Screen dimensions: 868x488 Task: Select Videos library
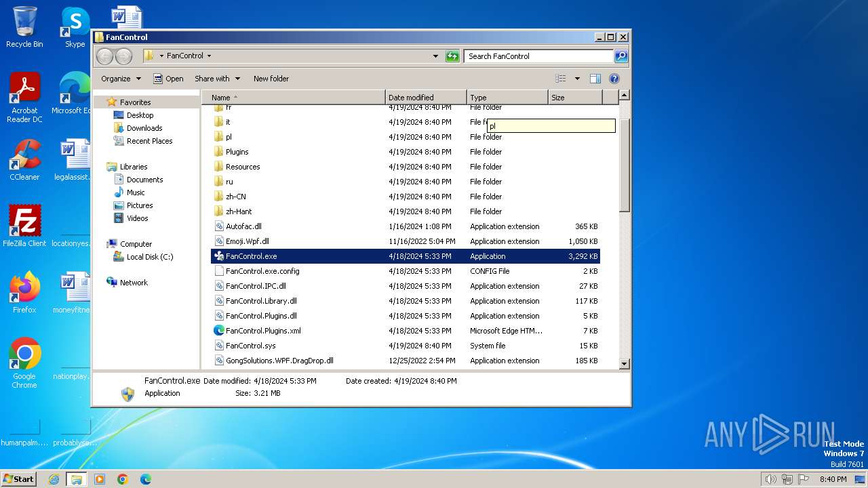coord(137,218)
